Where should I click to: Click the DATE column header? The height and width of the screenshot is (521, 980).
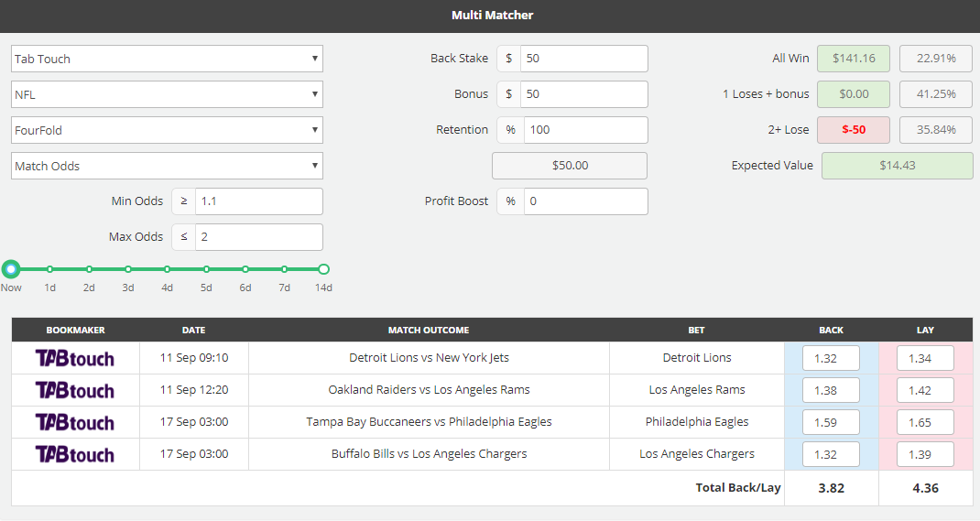coord(194,330)
